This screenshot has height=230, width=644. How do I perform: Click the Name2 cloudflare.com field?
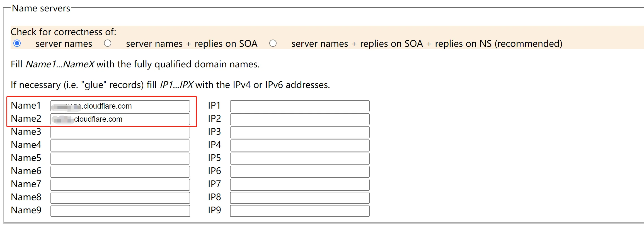coord(120,119)
